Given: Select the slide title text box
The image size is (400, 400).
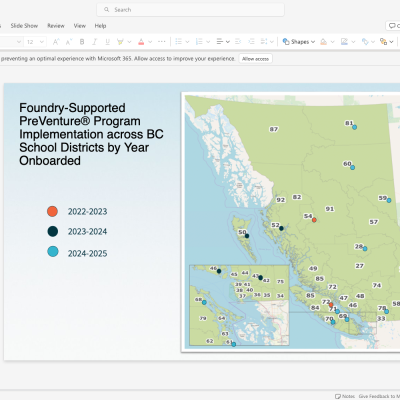Looking at the screenshot, I should click(x=91, y=134).
